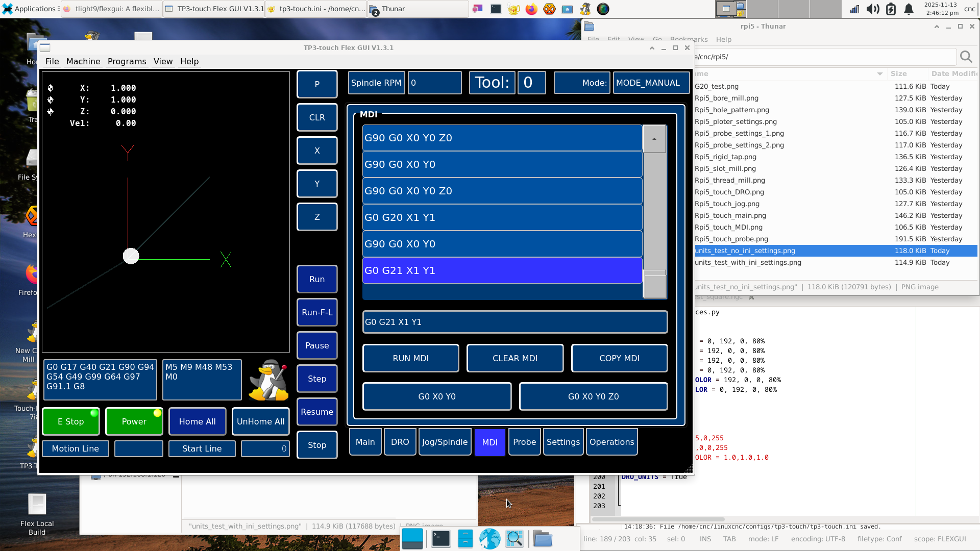Click the MDI history scroll up arrow
The width and height of the screenshot is (980, 551).
click(x=654, y=139)
